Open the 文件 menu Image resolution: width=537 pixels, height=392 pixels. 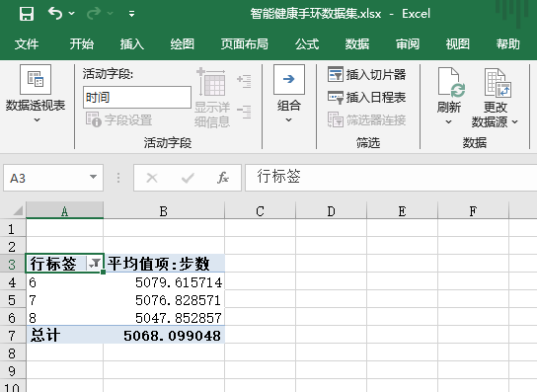pyautogui.click(x=27, y=44)
